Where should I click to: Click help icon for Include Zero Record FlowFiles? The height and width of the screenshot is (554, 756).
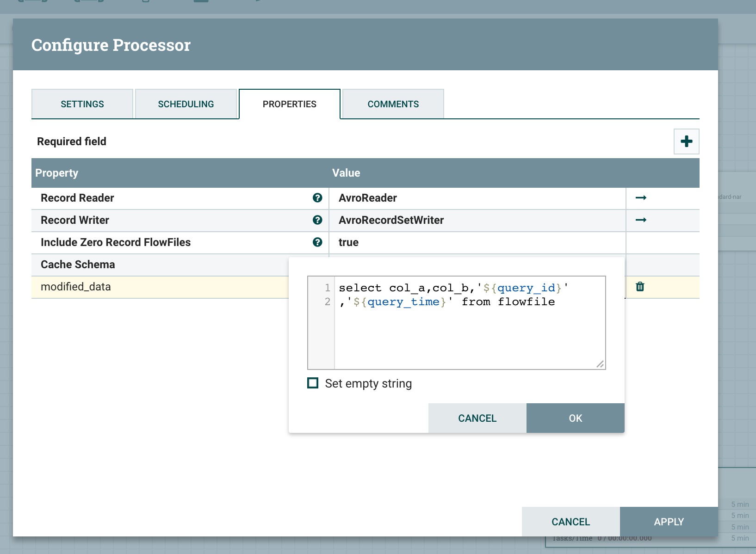pyautogui.click(x=317, y=242)
